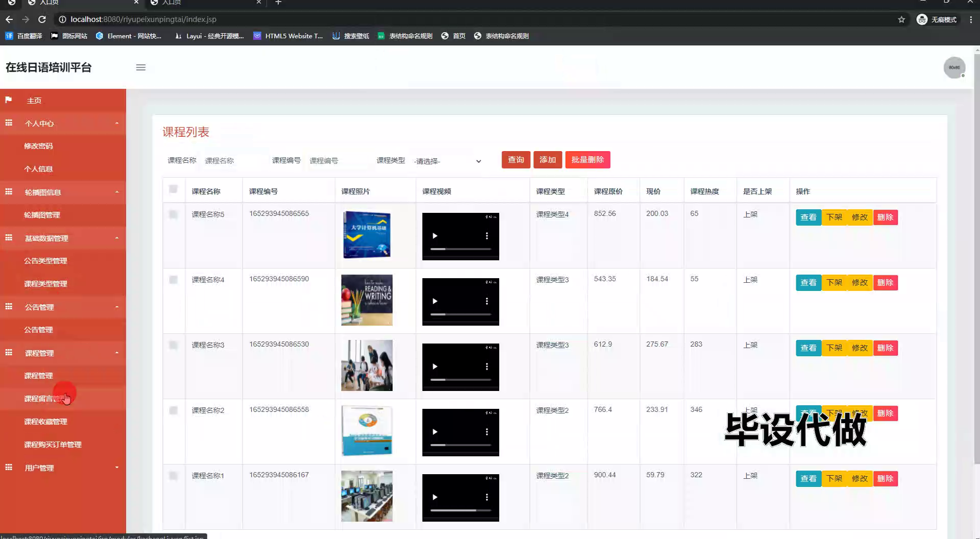Open the READING & WRITING course photo
Screen dimensions: 980x539
click(x=367, y=300)
